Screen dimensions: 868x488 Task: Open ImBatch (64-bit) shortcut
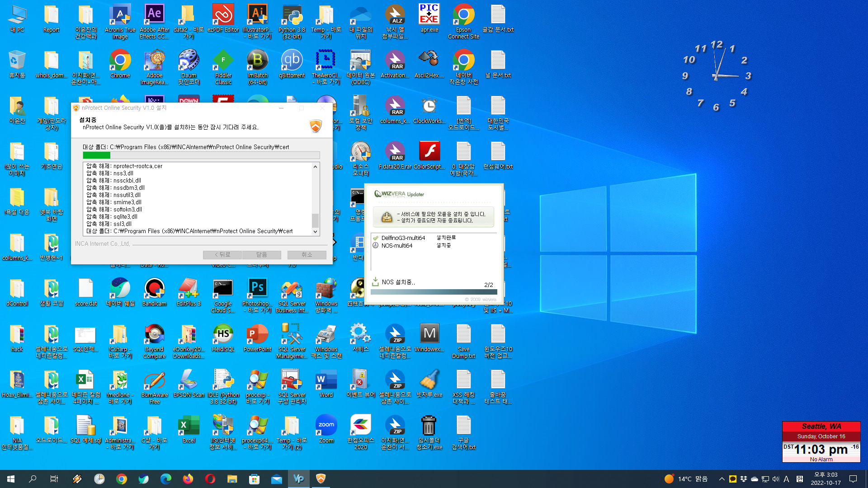point(257,67)
